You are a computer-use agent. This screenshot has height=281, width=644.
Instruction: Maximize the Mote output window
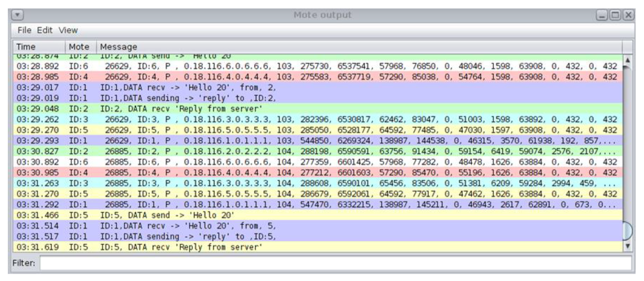pos(615,15)
